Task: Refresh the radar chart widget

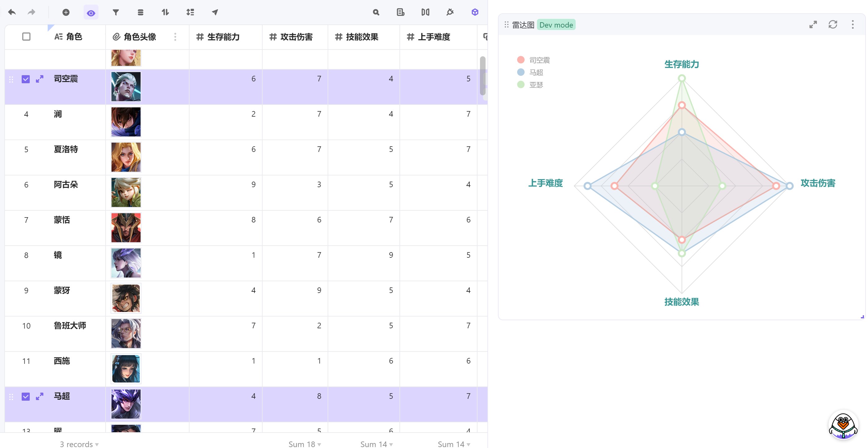Action: click(833, 24)
